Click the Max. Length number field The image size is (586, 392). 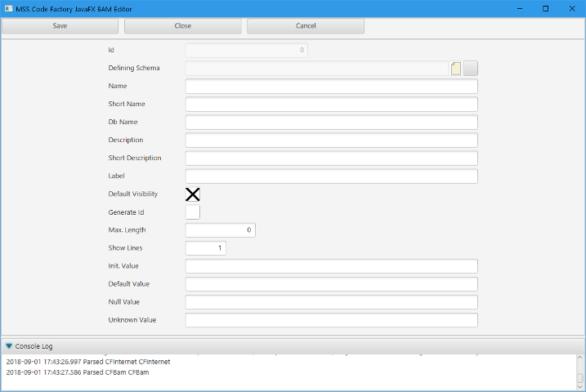[221, 230]
